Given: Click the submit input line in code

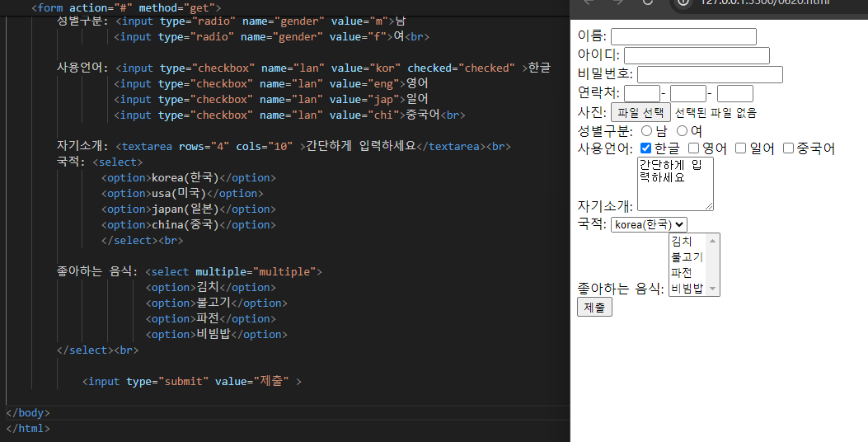Looking at the screenshot, I should 191,381.
